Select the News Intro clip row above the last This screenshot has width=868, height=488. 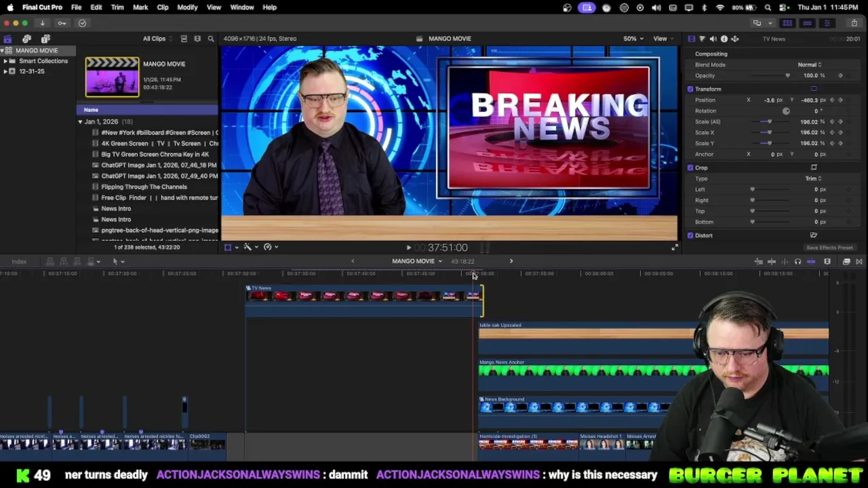(x=116, y=209)
